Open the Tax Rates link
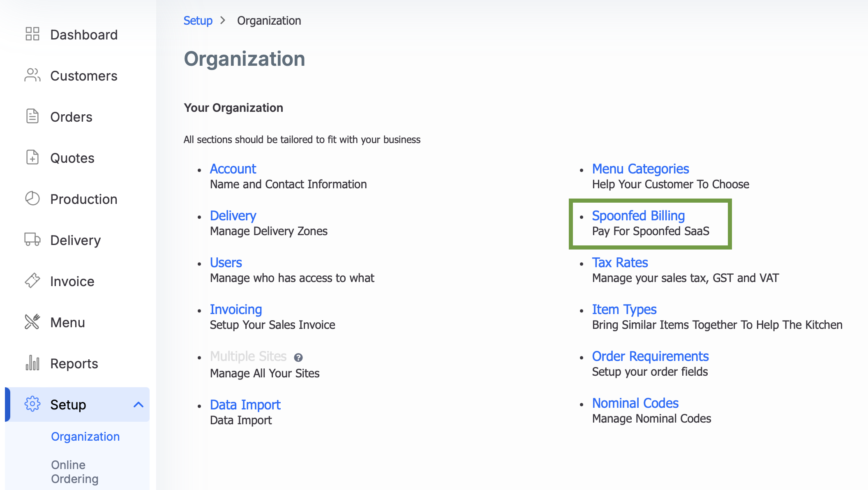Screen dimensions: 868x490 [x=620, y=263]
